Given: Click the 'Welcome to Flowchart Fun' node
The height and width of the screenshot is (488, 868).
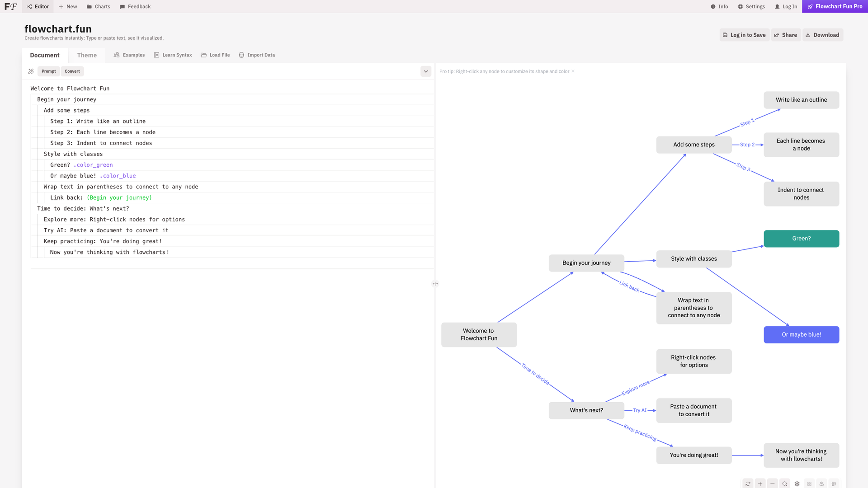Looking at the screenshot, I should (x=479, y=334).
